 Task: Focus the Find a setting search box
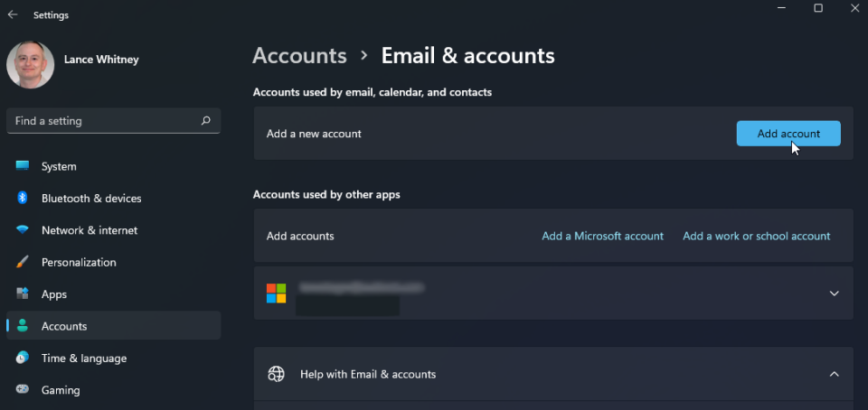tap(114, 121)
